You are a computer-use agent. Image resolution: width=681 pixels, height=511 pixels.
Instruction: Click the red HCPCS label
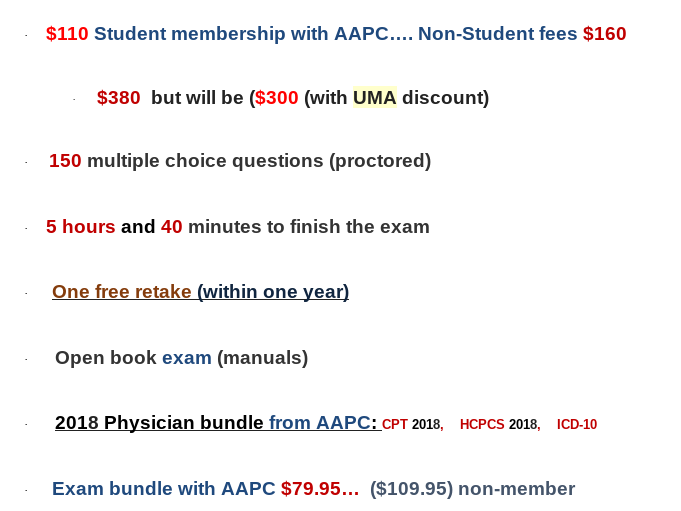482,424
